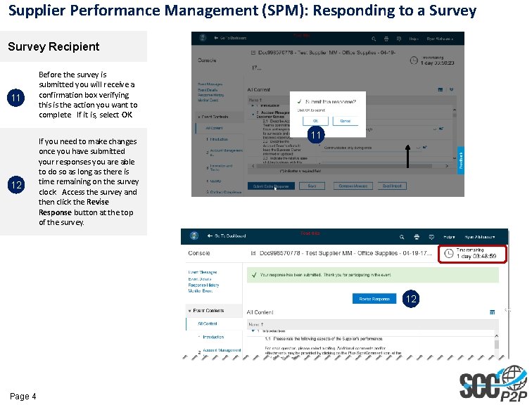
Task: Open the Help menu in lower screenshot
Action: click(x=449, y=237)
